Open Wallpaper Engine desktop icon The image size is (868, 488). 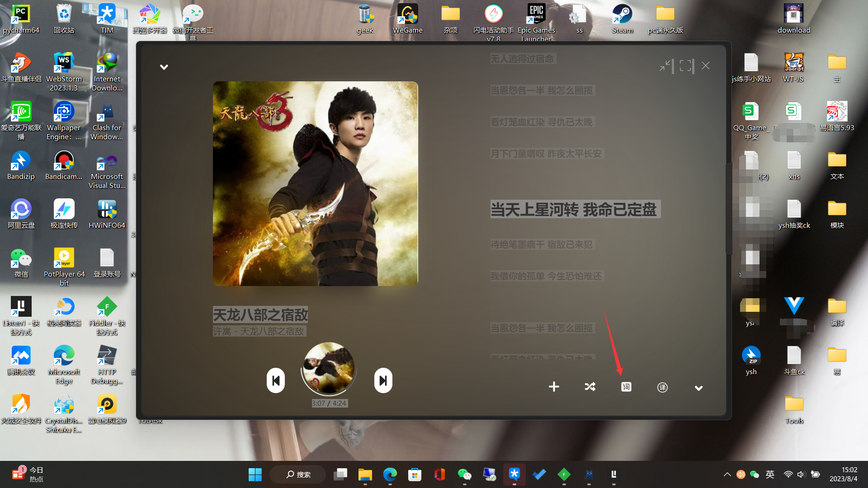point(64,121)
